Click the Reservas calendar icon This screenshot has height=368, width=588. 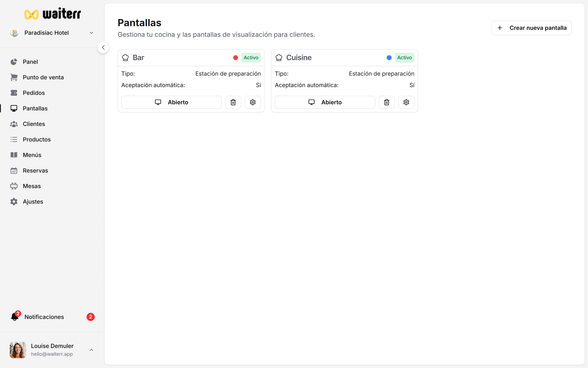tap(14, 171)
